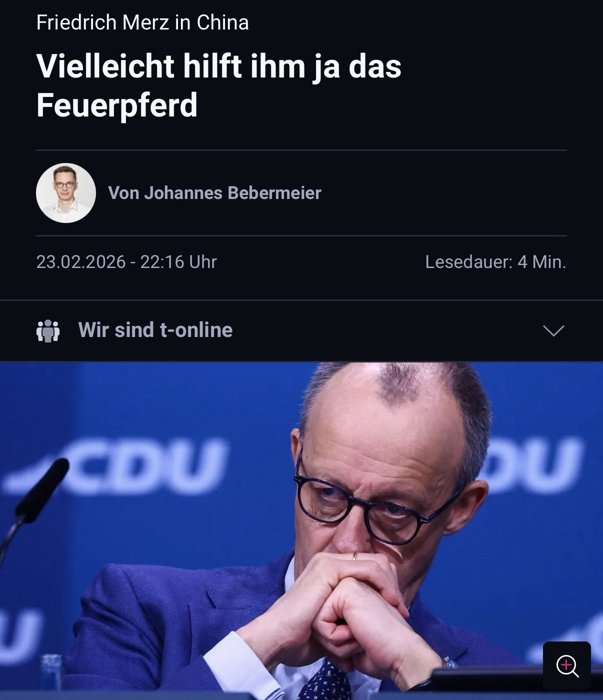Click the dotted tie in the photo
603x700 pixels.
click(327, 682)
